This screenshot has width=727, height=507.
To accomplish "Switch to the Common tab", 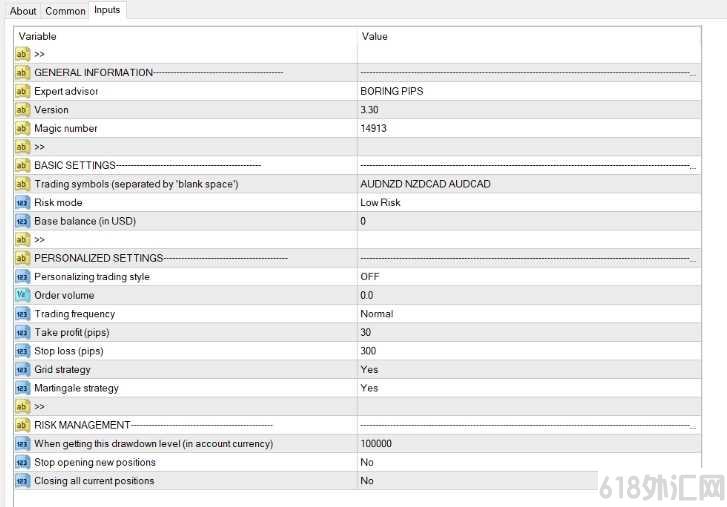I will tap(65, 11).
